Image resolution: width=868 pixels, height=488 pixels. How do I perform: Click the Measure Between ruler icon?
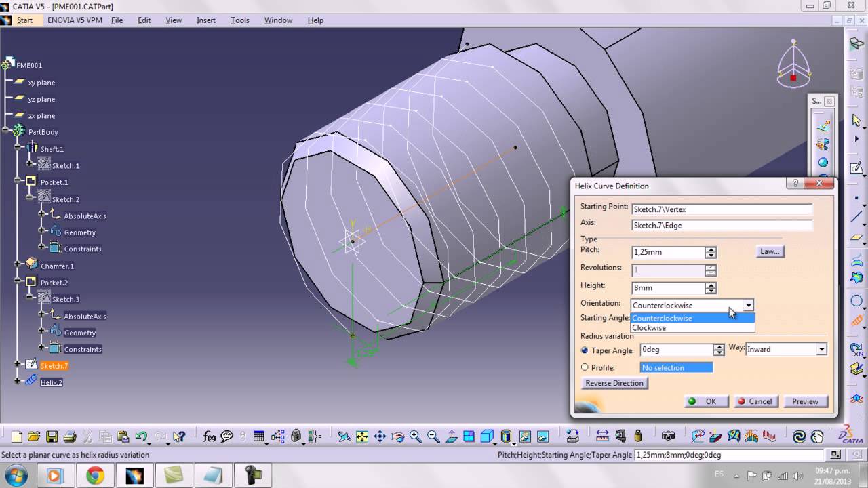click(602, 436)
